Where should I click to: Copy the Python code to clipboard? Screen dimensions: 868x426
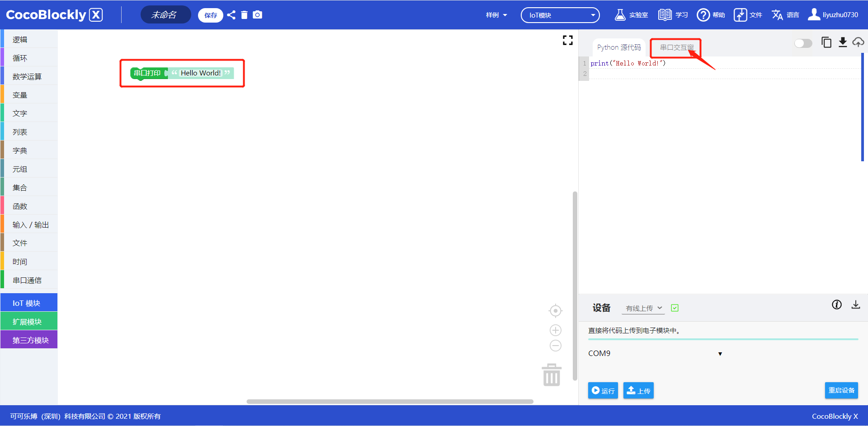[x=826, y=42]
